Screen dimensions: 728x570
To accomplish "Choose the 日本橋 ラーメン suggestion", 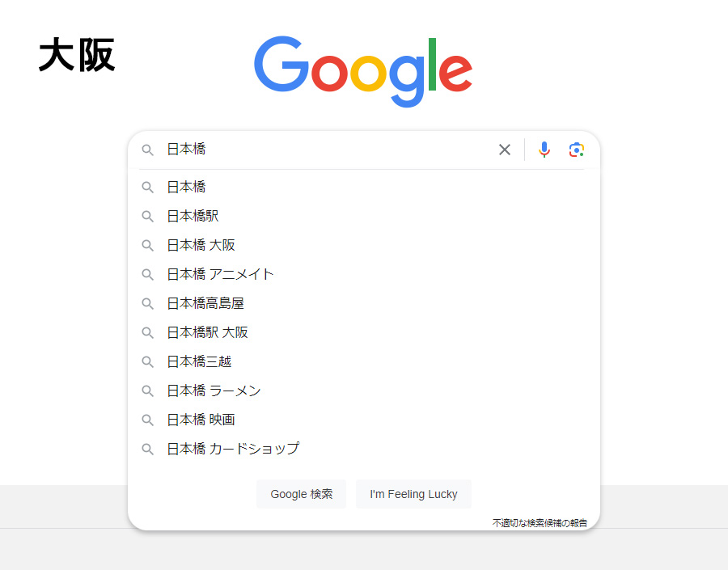I will click(x=214, y=391).
